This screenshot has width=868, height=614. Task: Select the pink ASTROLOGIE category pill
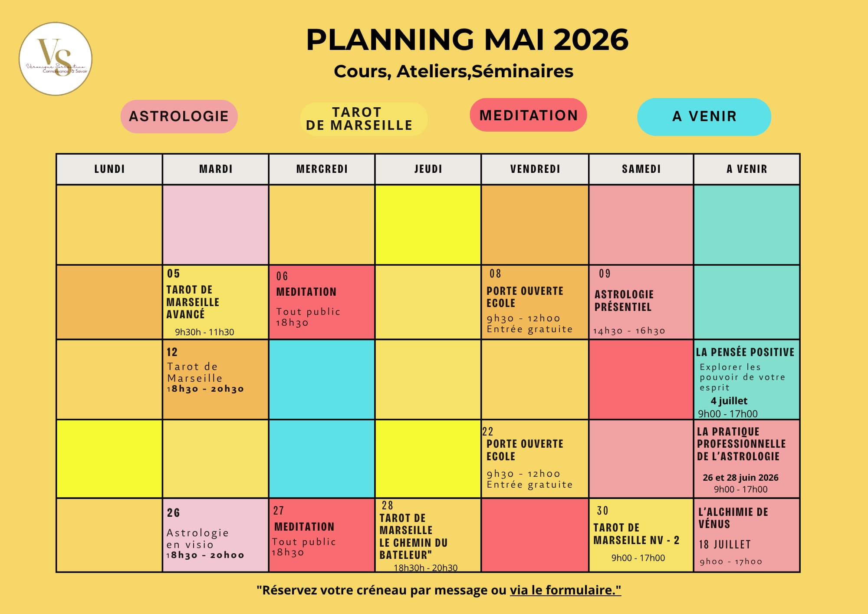click(179, 116)
